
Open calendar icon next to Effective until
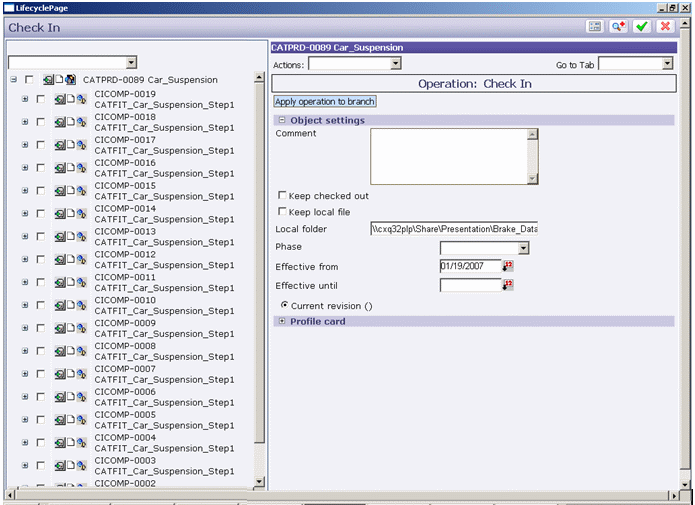[508, 285]
